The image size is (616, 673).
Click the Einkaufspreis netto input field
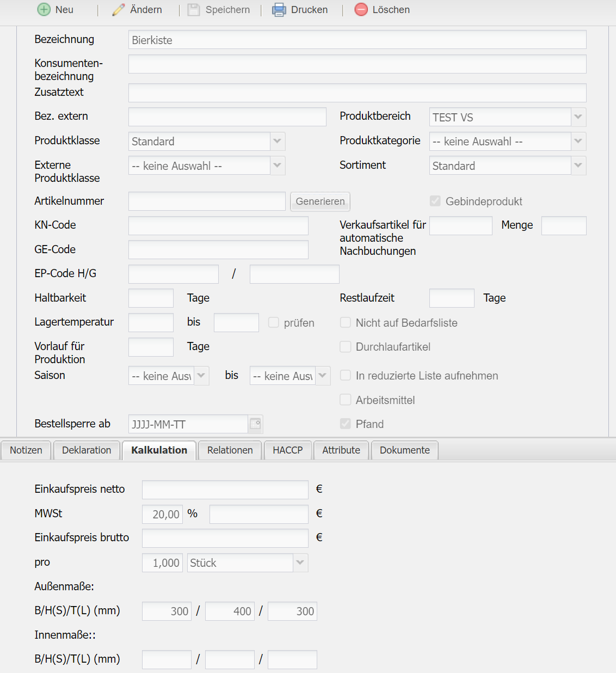[x=225, y=490]
